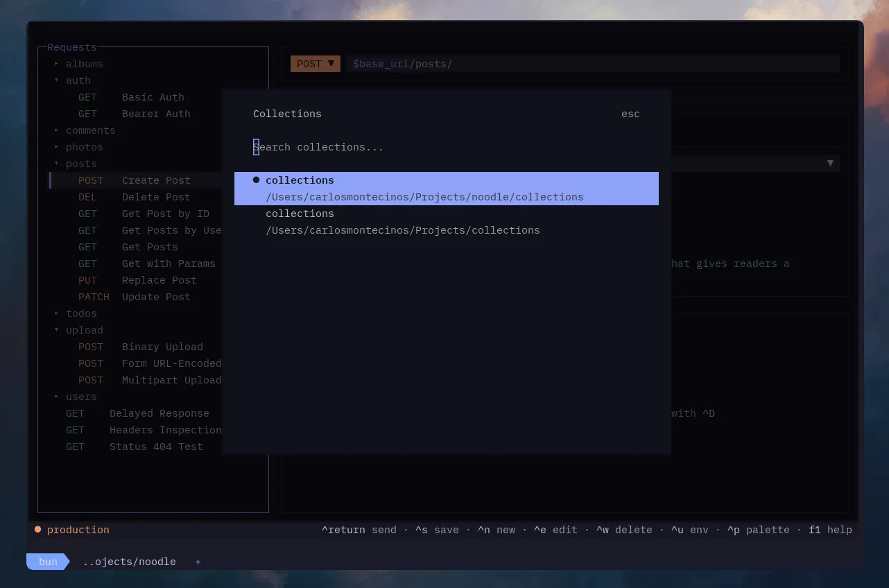
Task: Click the production environment indicator
Action: (x=72, y=530)
